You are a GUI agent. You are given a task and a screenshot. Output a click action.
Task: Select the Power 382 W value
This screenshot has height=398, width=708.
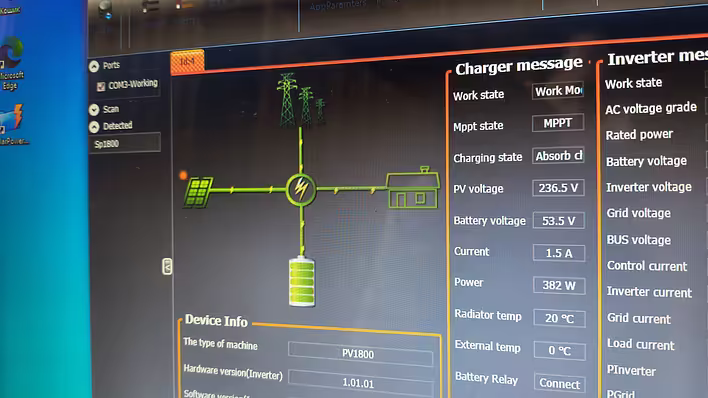coord(559,286)
